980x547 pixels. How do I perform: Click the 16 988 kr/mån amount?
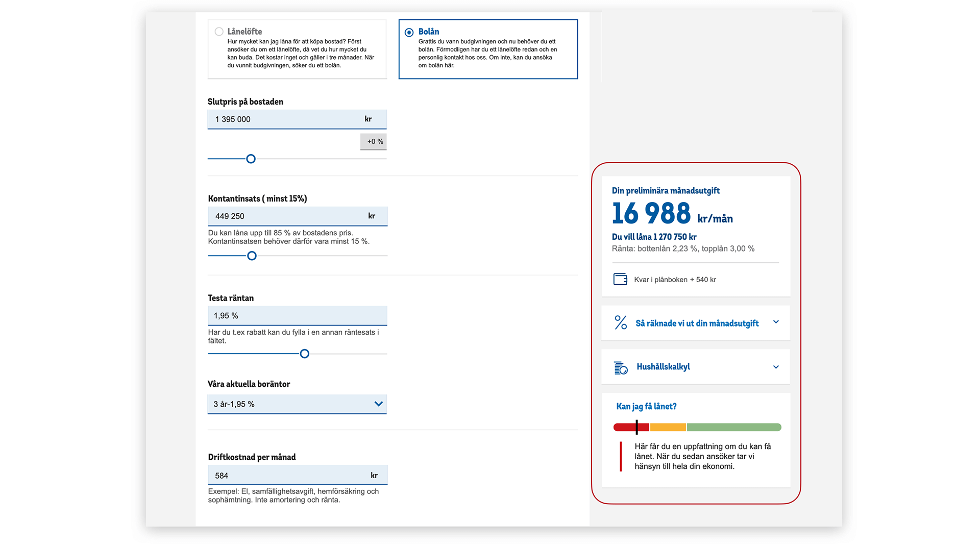point(672,213)
